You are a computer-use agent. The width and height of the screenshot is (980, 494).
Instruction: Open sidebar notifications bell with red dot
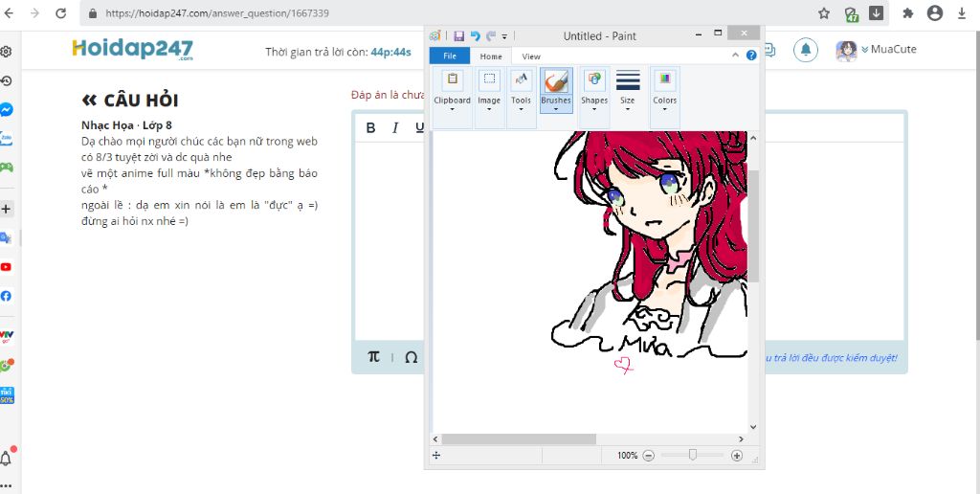click(x=7, y=459)
